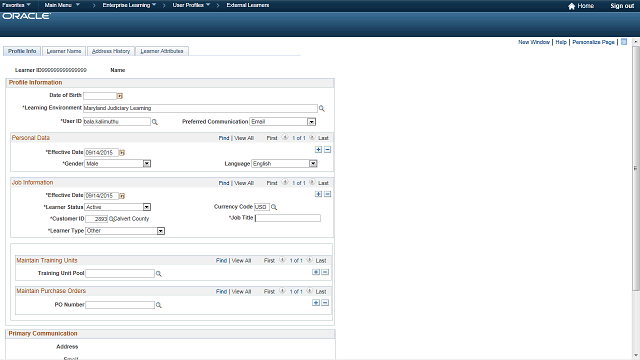Click View All in Job Information header
Viewport: 640px width, 360px height.
coord(244,183)
